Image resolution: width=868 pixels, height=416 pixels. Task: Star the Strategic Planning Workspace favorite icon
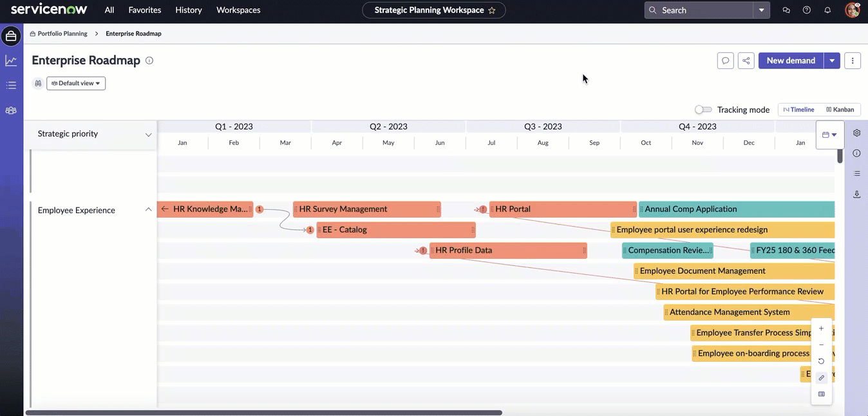click(x=492, y=10)
